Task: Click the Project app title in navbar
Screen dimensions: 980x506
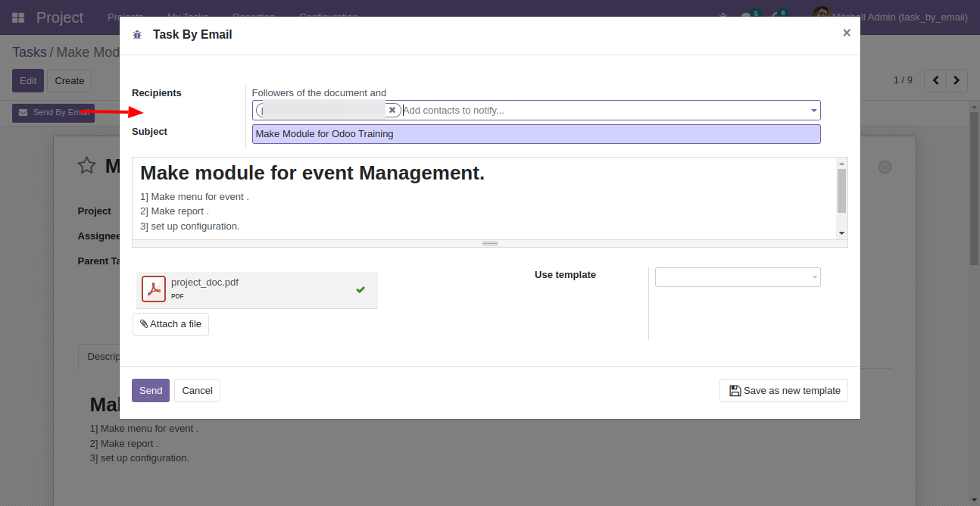Action: (x=60, y=17)
